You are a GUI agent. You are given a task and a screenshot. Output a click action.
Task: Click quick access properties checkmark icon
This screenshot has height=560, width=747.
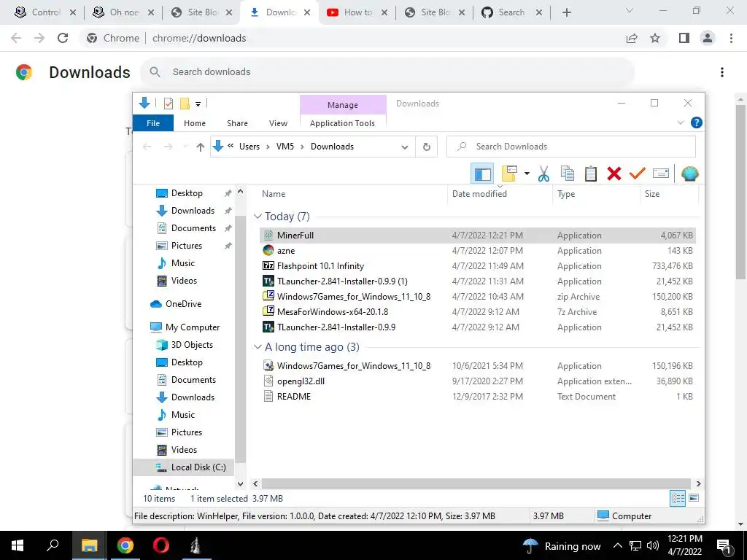(169, 104)
